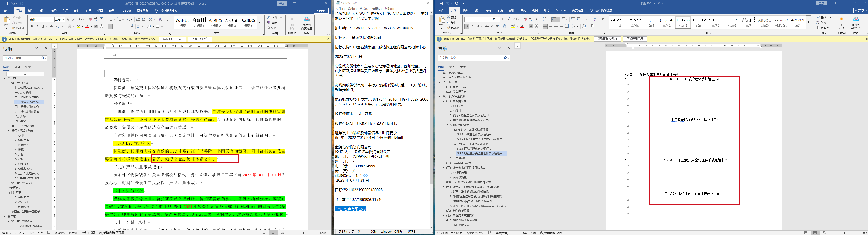Image resolution: width=868 pixels, height=235 pixels.
Task: Toggle Strikethrough in 招标文件 Word ribbon
Action: 52,26
